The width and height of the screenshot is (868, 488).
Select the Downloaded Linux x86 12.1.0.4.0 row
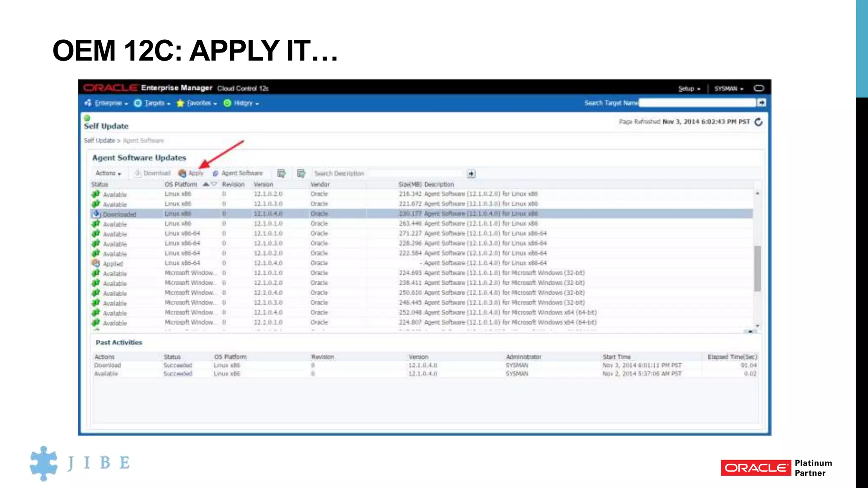[422, 214]
